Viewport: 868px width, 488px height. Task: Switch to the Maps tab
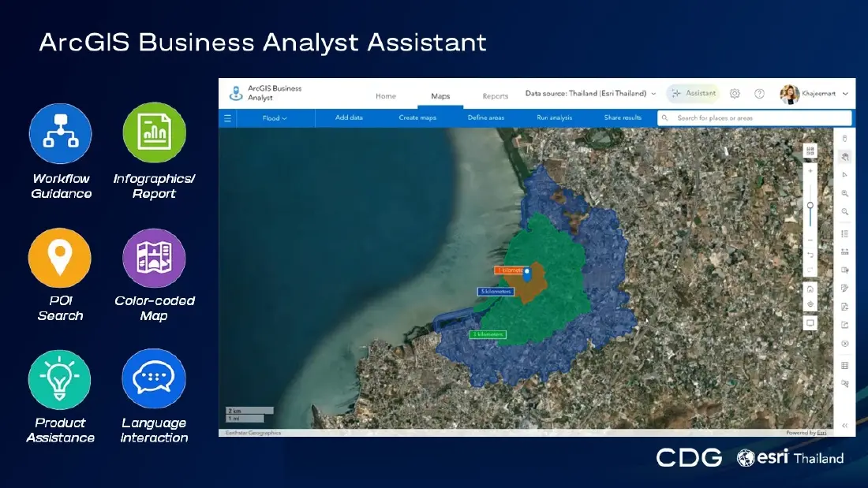point(440,96)
